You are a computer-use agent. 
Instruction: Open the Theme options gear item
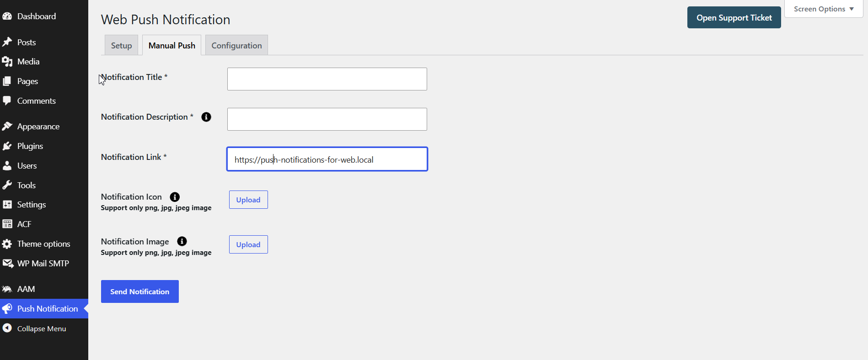44,244
